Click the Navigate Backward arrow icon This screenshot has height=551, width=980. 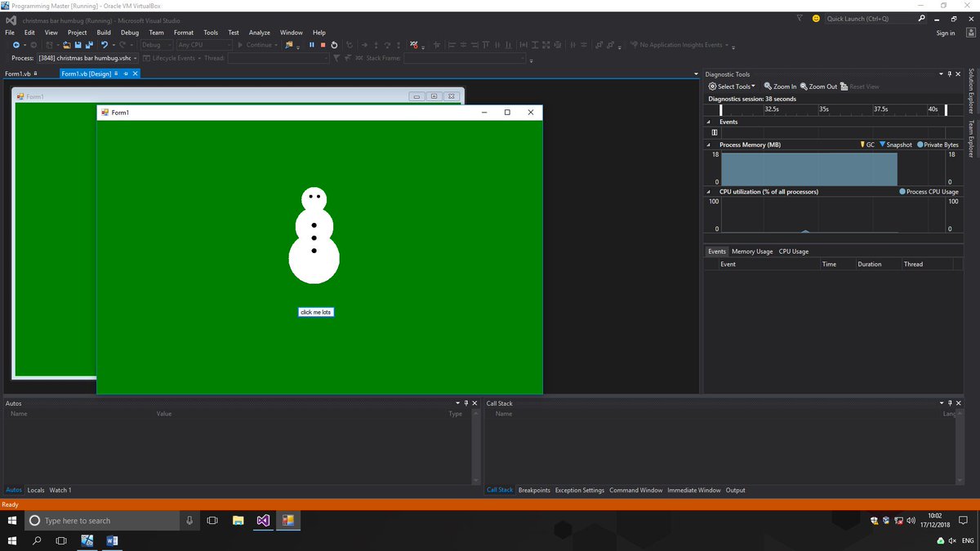(16, 45)
